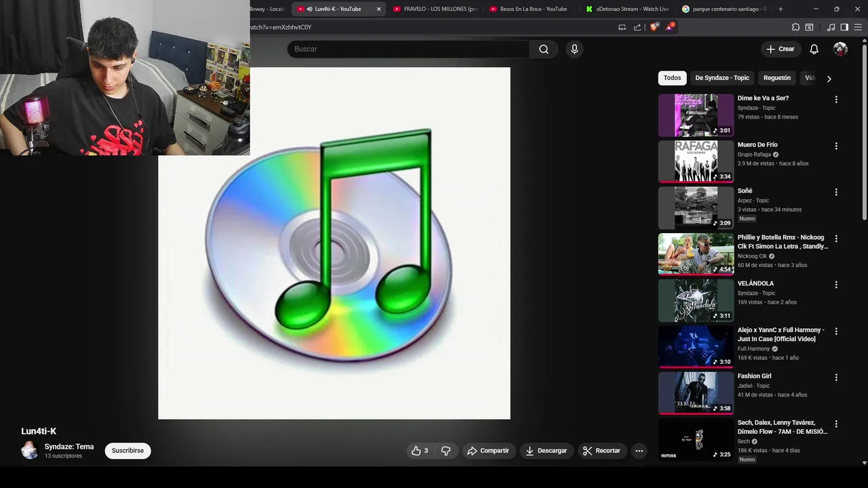Switch to 'xDetonao Stream' Kick tab
The image size is (868, 488).
[628, 9]
